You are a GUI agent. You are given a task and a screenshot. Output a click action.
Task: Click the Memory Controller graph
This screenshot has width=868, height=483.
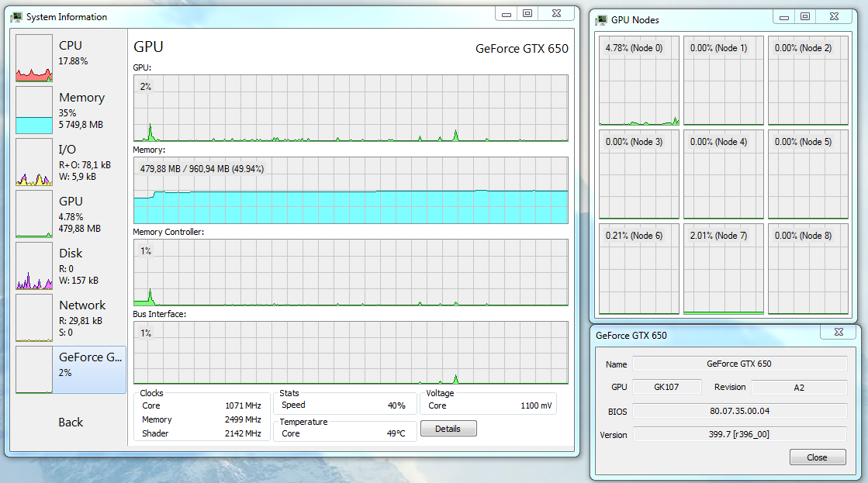pos(351,272)
